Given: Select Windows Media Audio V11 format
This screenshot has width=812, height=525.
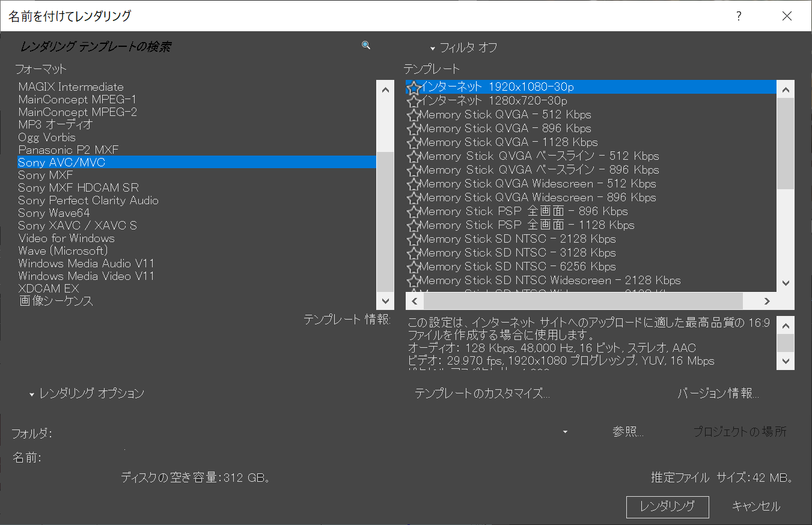Looking at the screenshot, I should (x=197, y=263).
